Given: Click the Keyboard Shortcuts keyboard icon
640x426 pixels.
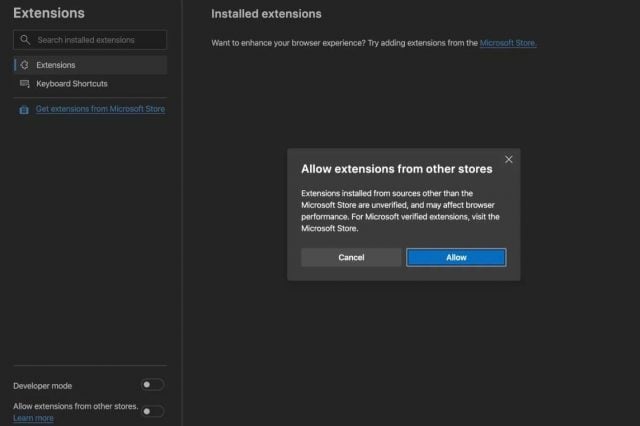Looking at the screenshot, I should [x=24, y=84].
